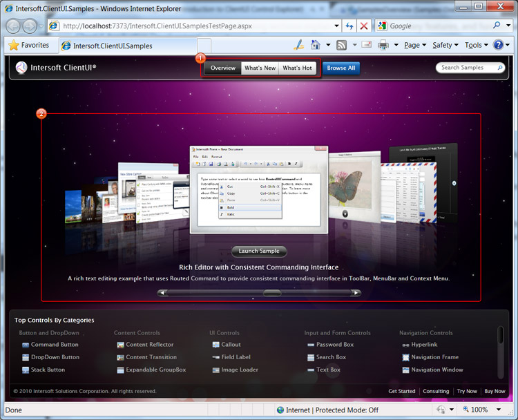Open the search provider dropdown arrow
The image size is (518, 420).
508,26
